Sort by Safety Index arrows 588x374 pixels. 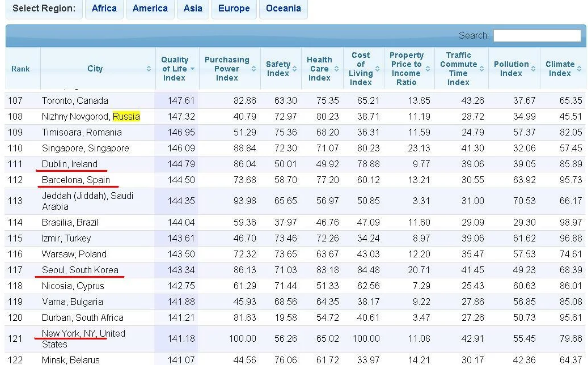295,69
